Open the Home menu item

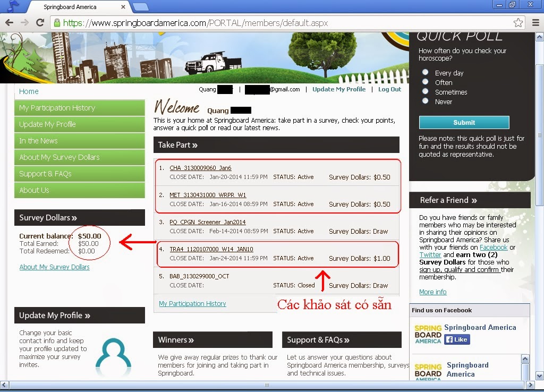pyautogui.click(x=29, y=91)
